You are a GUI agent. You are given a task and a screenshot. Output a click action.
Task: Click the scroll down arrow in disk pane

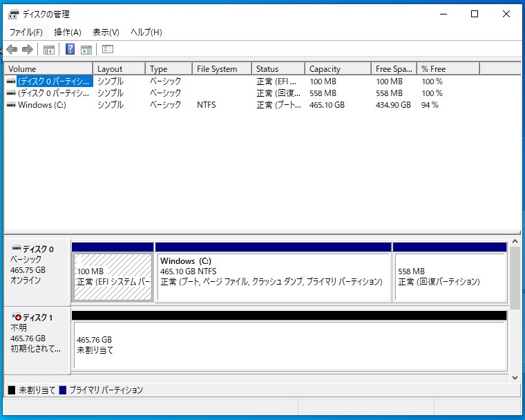[515, 377]
